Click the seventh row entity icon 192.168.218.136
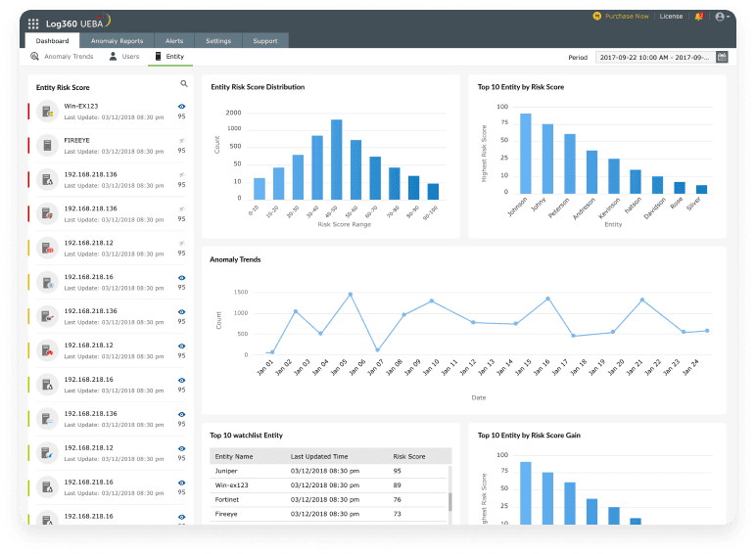Image resolution: width=756 pixels, height=554 pixels. tap(47, 316)
